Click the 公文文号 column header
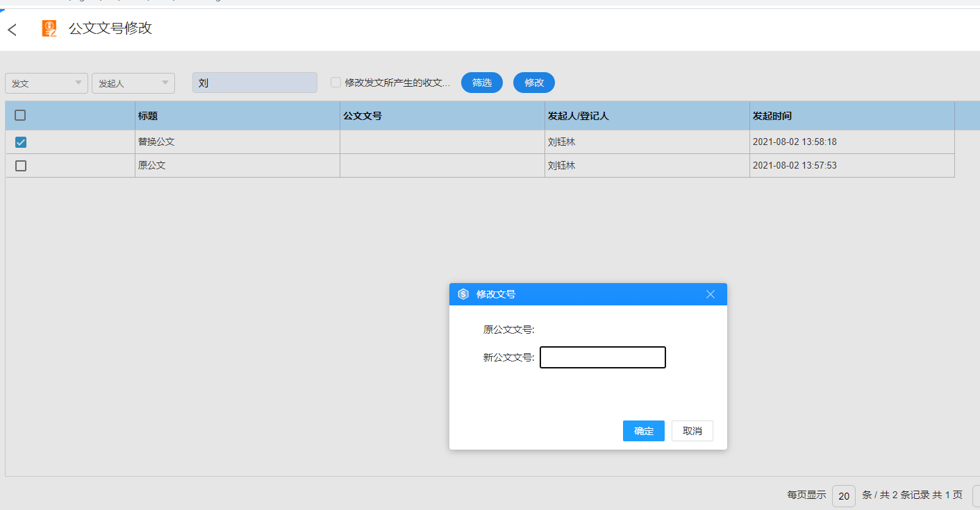Screen dimensions: 980x510 point(363,116)
